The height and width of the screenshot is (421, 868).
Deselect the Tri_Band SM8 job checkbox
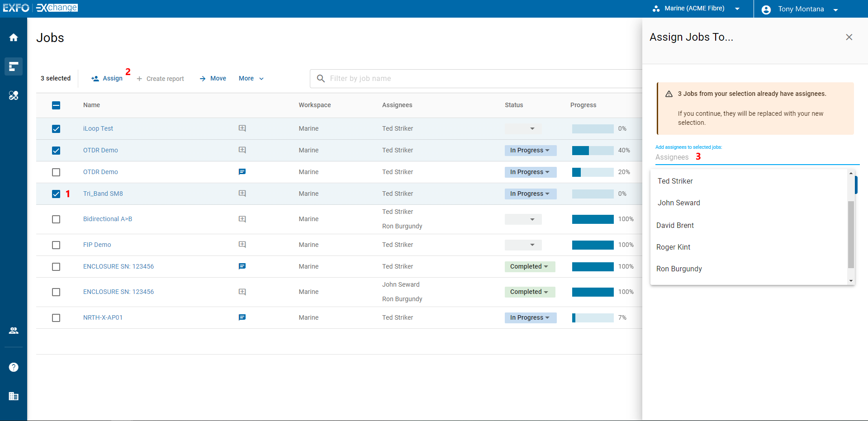tap(56, 194)
